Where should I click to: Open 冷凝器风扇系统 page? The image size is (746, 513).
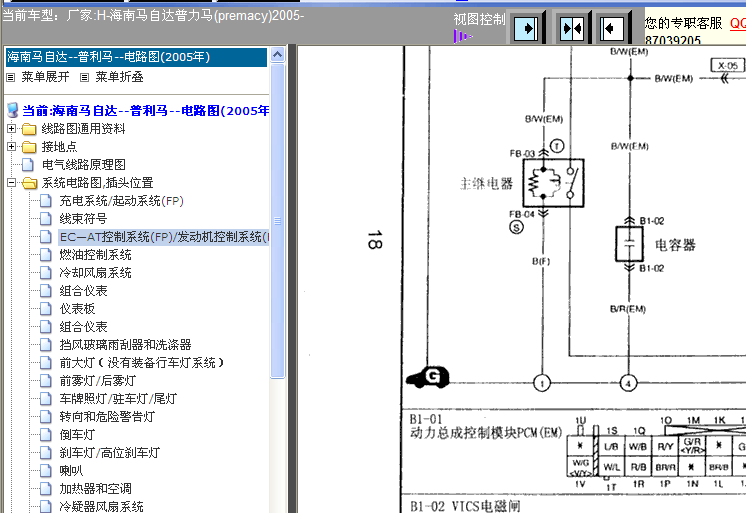101,507
